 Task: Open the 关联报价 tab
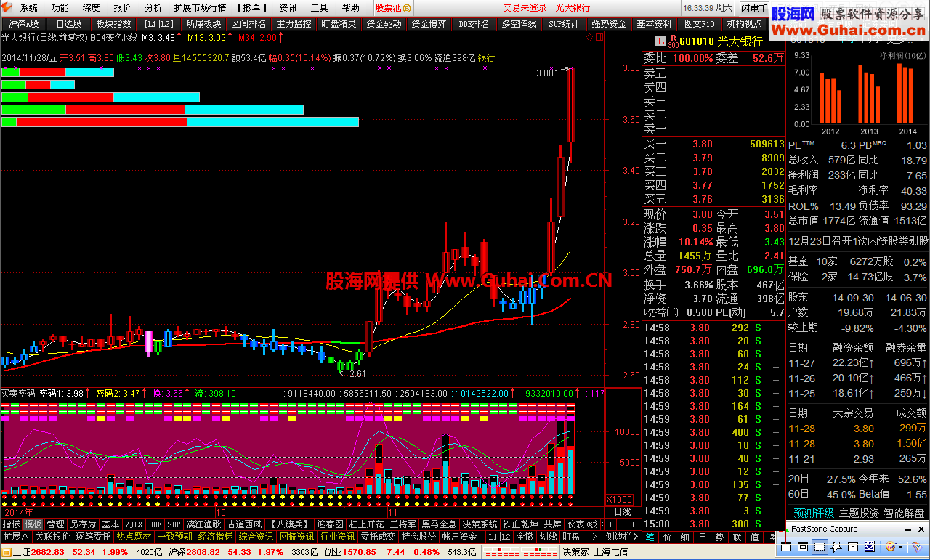click(53, 537)
